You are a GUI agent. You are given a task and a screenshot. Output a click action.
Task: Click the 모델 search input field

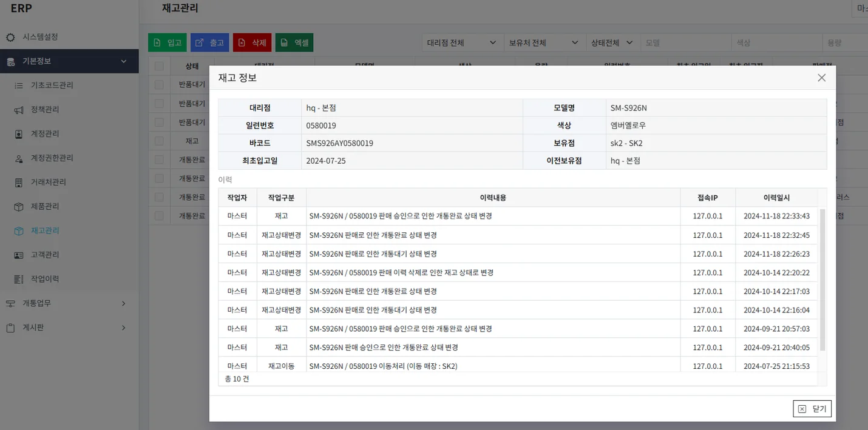(685, 42)
